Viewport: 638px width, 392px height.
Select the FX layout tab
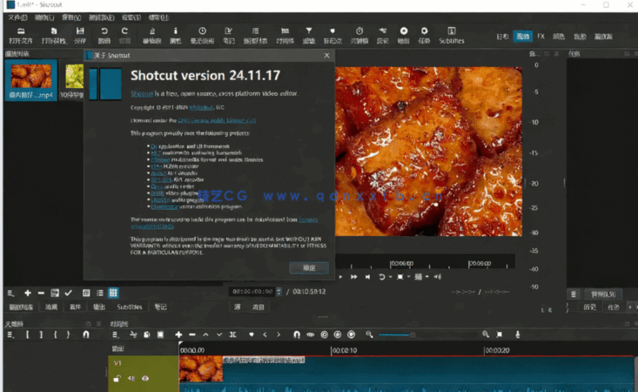[x=541, y=36]
